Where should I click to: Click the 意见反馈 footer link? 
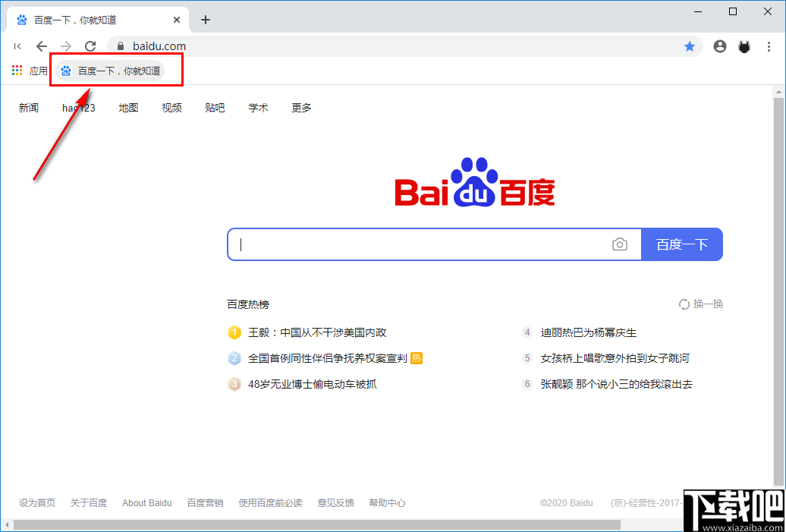click(336, 503)
